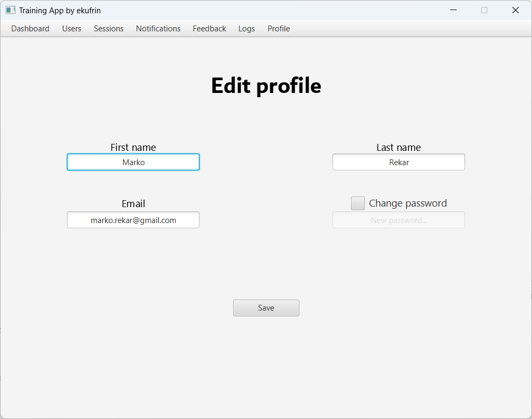532x419 pixels.
Task: Click the Last name label
Action: pos(399,147)
